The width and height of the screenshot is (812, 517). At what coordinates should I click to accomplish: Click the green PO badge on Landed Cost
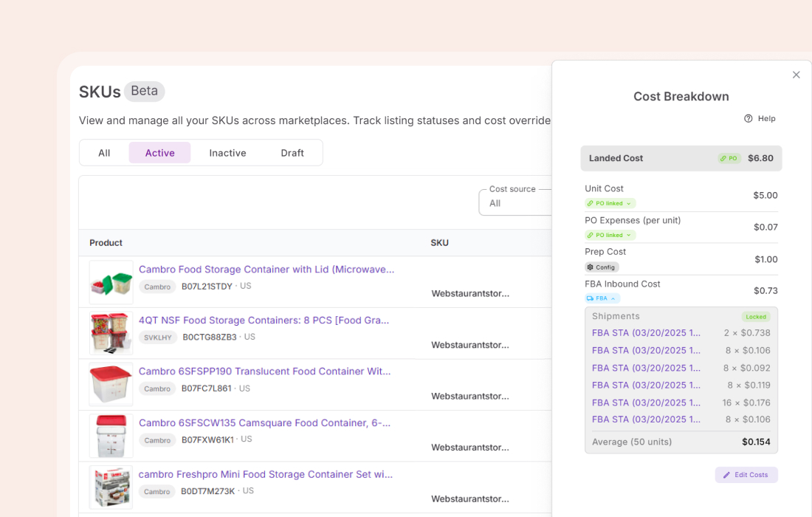coord(729,157)
